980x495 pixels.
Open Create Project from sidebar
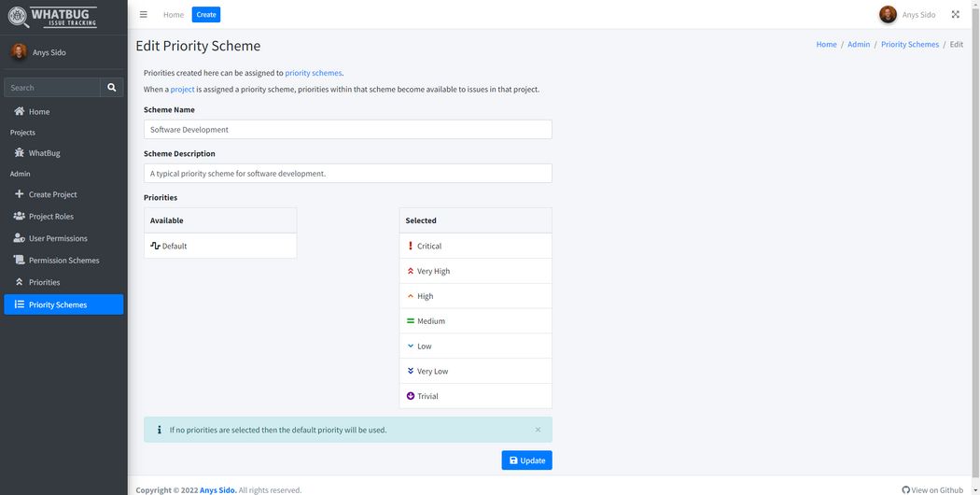click(x=52, y=194)
